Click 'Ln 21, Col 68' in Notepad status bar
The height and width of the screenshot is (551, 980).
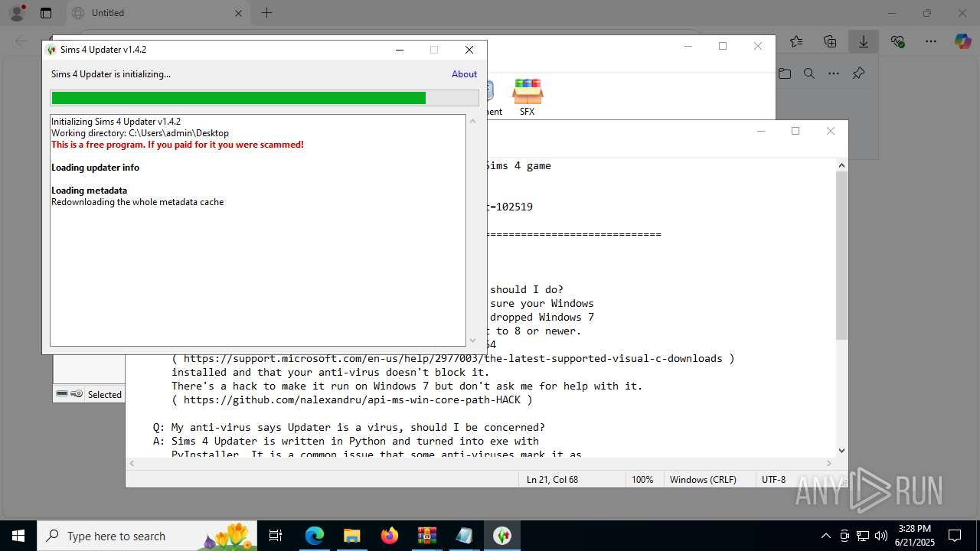point(552,480)
